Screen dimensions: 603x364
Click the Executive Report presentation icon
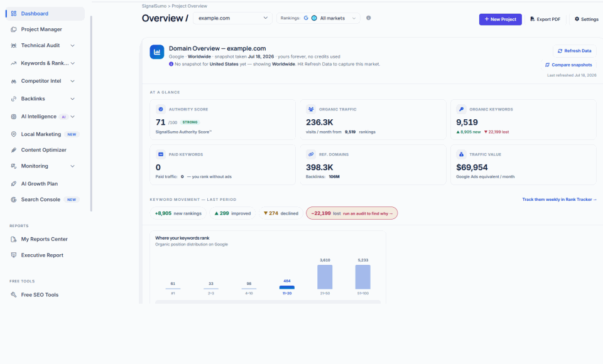click(14, 255)
